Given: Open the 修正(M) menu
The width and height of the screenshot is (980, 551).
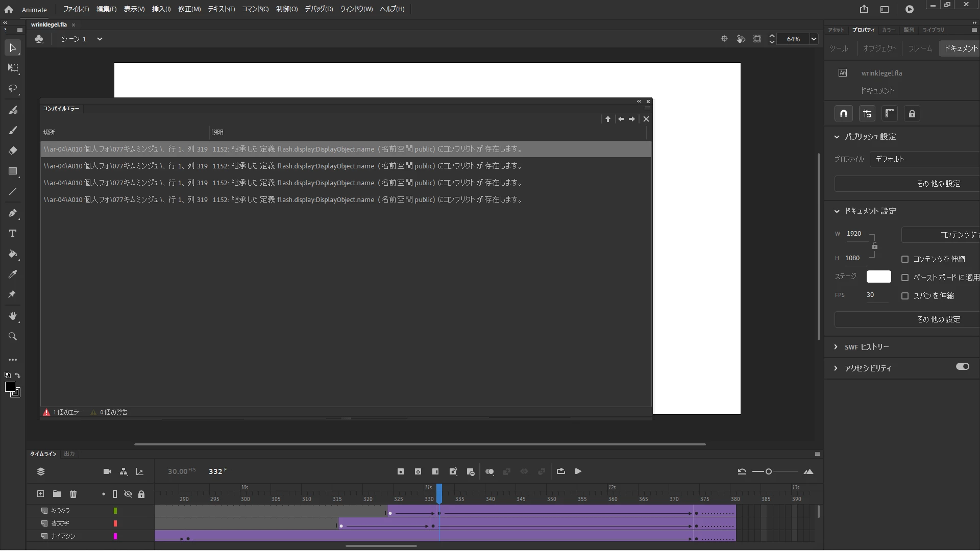Looking at the screenshot, I should click(189, 9).
